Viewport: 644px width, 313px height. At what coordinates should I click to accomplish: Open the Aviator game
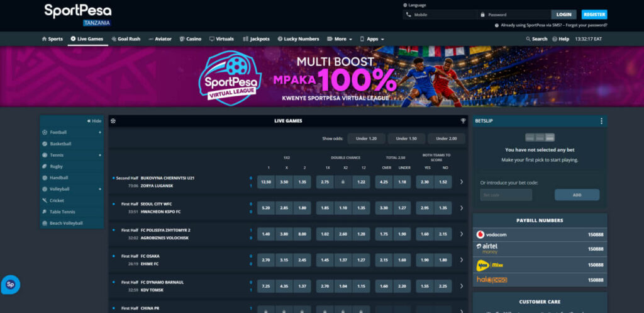tap(160, 39)
